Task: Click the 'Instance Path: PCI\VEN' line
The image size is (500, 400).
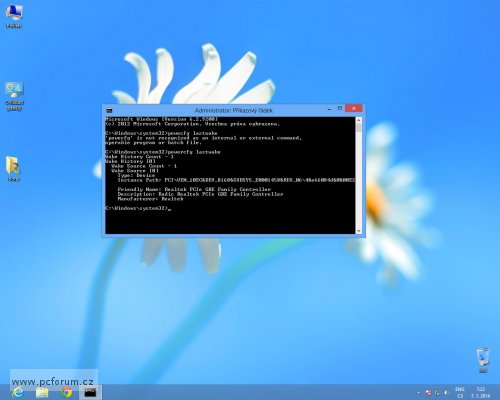Action: (x=236, y=180)
